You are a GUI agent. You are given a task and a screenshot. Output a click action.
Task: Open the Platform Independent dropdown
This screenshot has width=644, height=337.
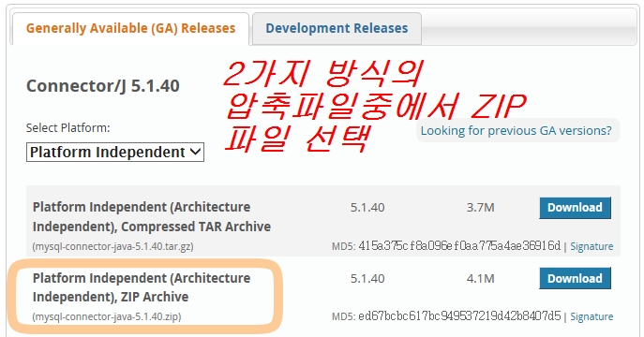[115, 152]
